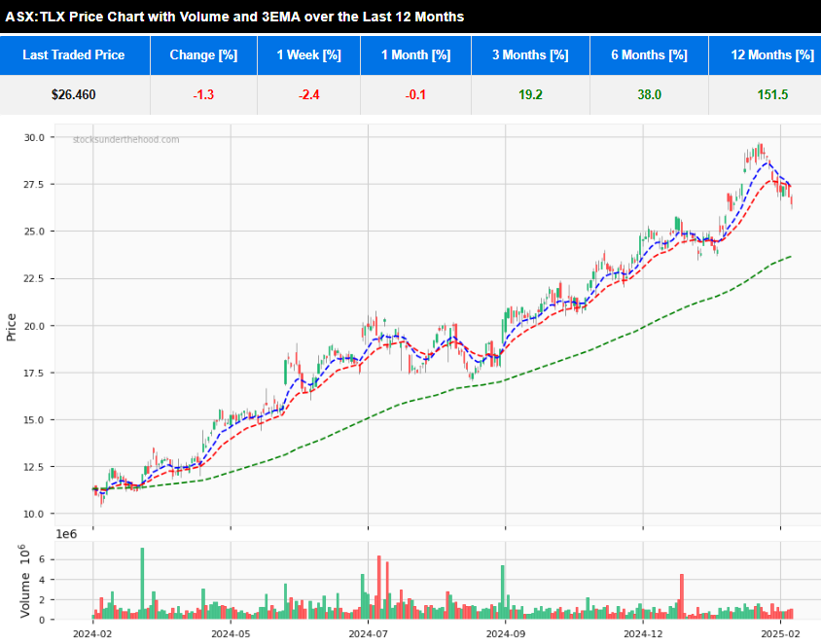Click the 2024-05 date axis label
Screen dimensions: 821x644
point(231,634)
